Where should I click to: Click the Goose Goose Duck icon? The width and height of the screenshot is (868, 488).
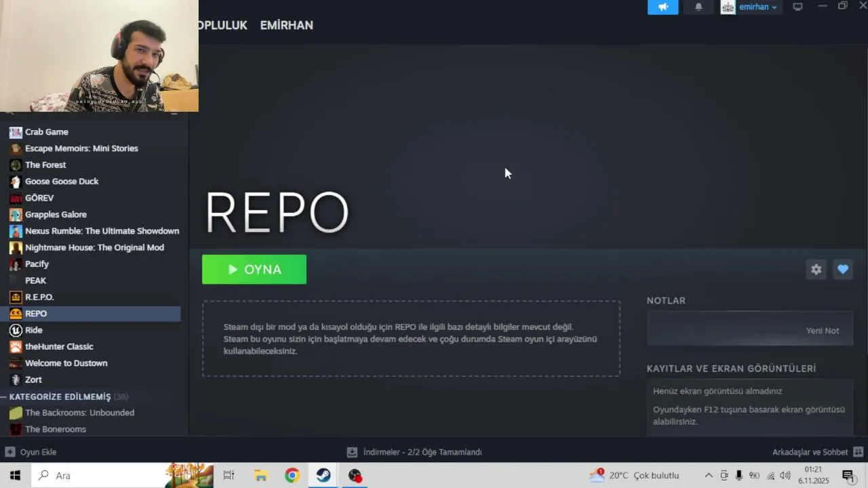click(x=16, y=182)
